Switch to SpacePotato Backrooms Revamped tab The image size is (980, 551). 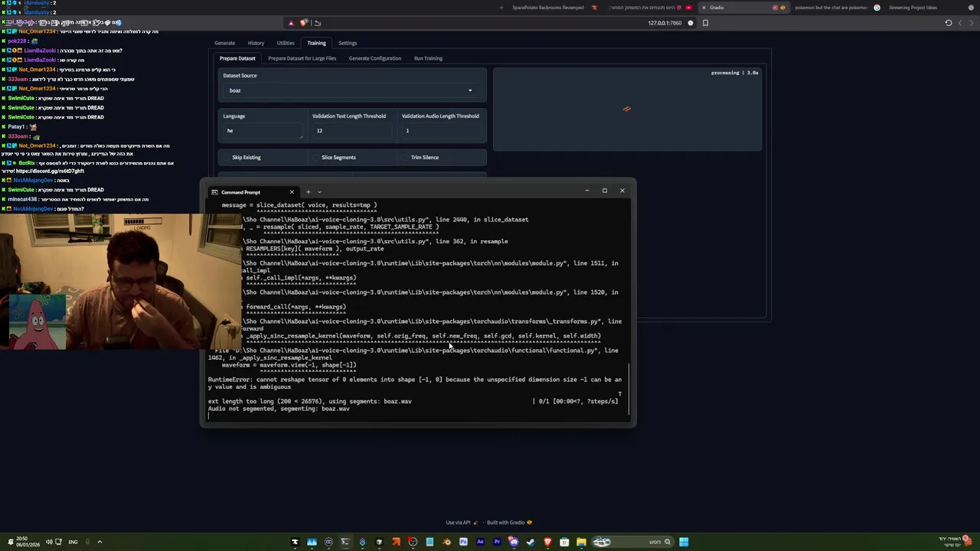tap(554, 8)
